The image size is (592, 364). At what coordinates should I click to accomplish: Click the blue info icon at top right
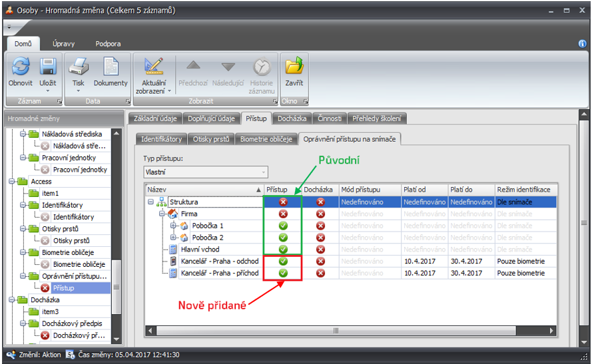pyautogui.click(x=582, y=44)
